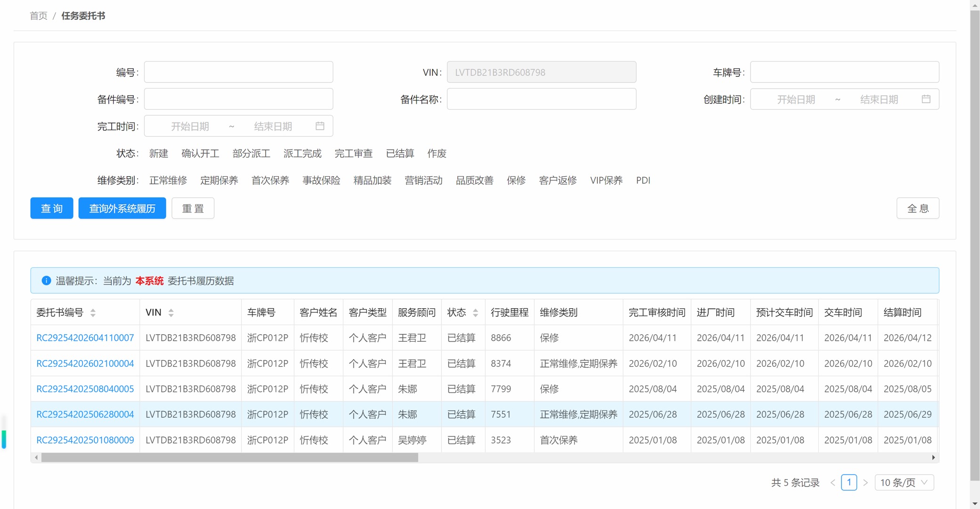Click the page vertical scrollbar thumb
This screenshot has height=509, width=980.
975,245
